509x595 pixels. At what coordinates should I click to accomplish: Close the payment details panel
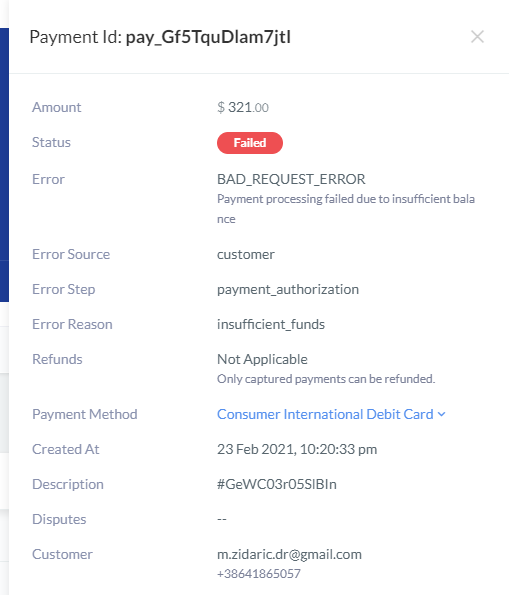point(477,37)
